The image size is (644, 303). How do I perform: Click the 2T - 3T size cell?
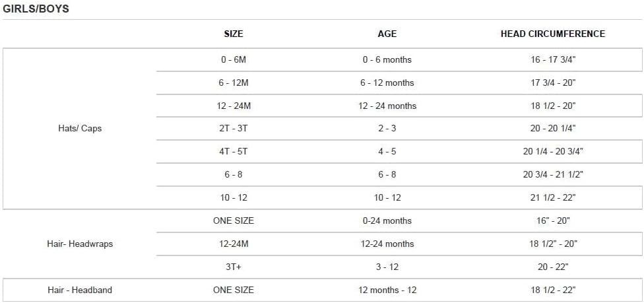point(234,128)
